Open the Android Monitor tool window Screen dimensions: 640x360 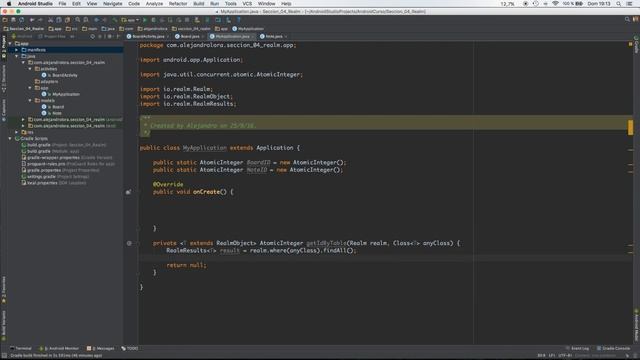[x=59, y=349]
